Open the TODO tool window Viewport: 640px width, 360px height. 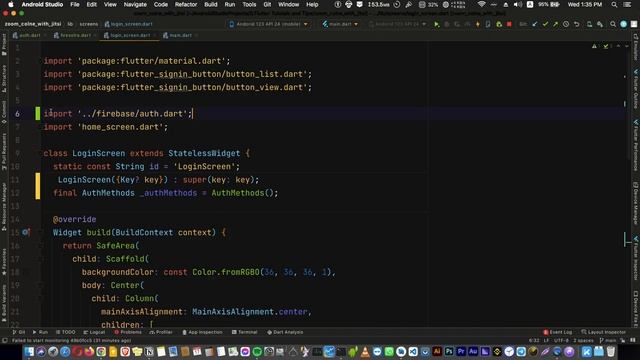tap(65, 332)
